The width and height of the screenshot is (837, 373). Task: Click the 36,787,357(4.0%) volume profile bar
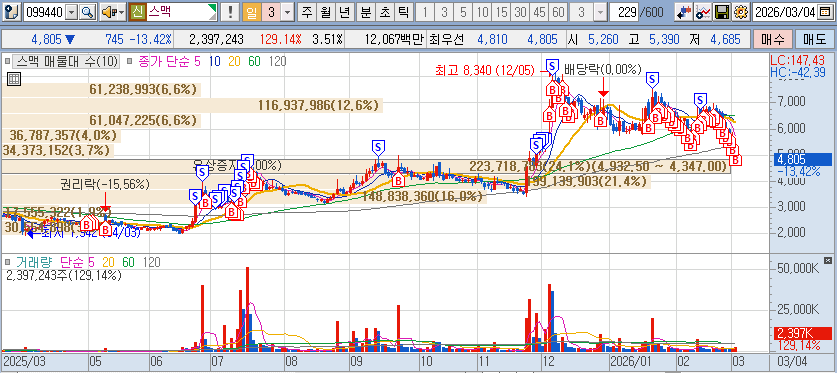pos(63,136)
